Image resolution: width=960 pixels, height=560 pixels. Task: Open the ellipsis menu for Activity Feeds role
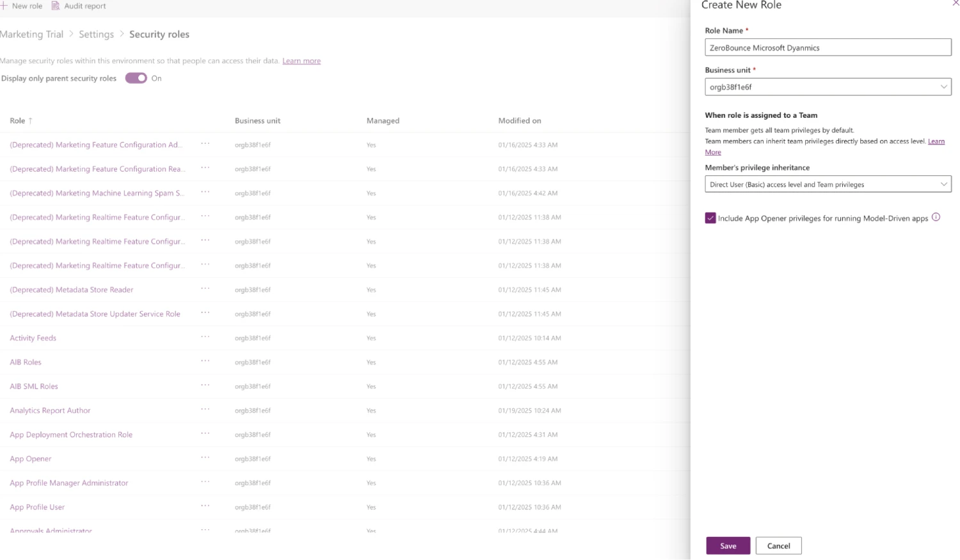tap(206, 337)
